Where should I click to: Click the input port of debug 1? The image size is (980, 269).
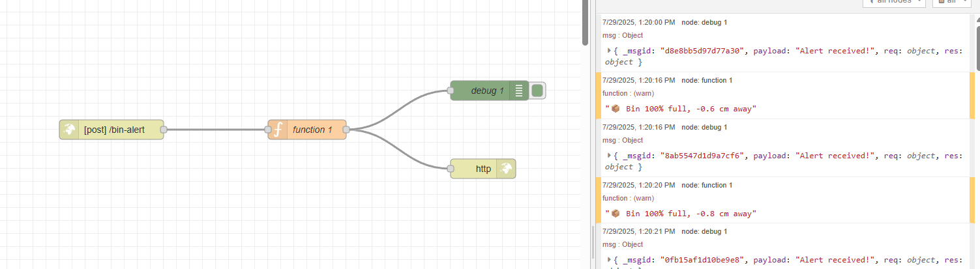tap(451, 91)
